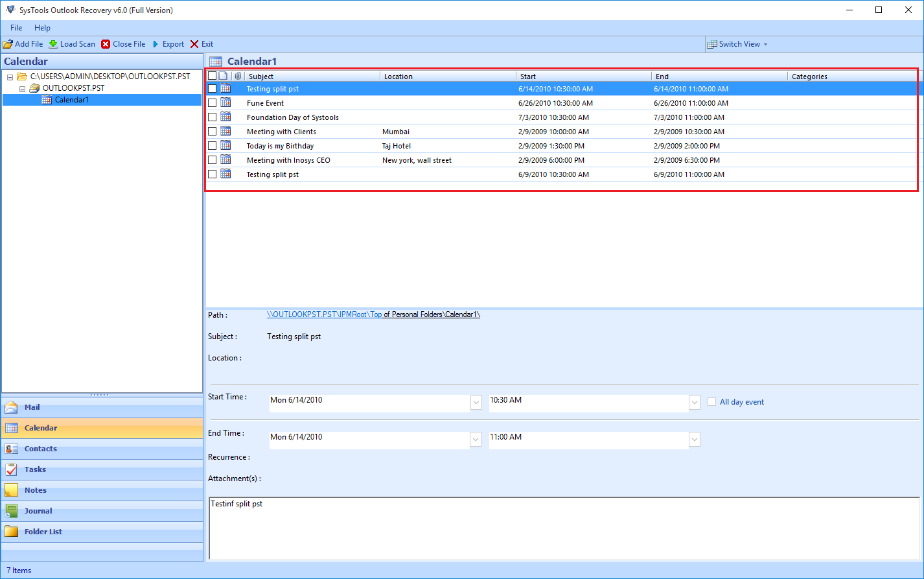Open the File menu
Screen dimensions: 924x579
16,28
